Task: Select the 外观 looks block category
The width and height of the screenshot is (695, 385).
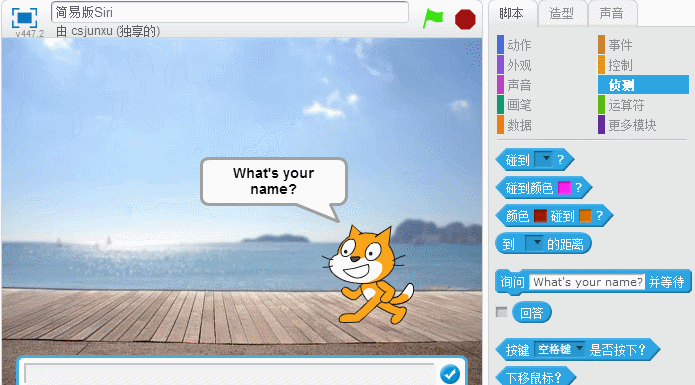Action: click(519, 65)
